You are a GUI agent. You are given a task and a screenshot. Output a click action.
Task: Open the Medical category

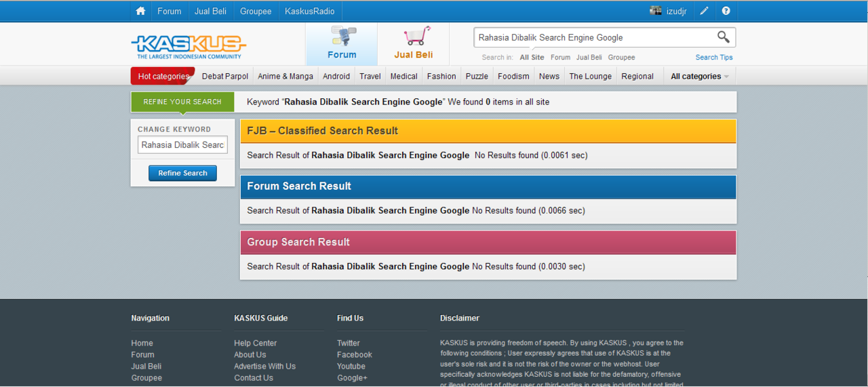click(404, 77)
